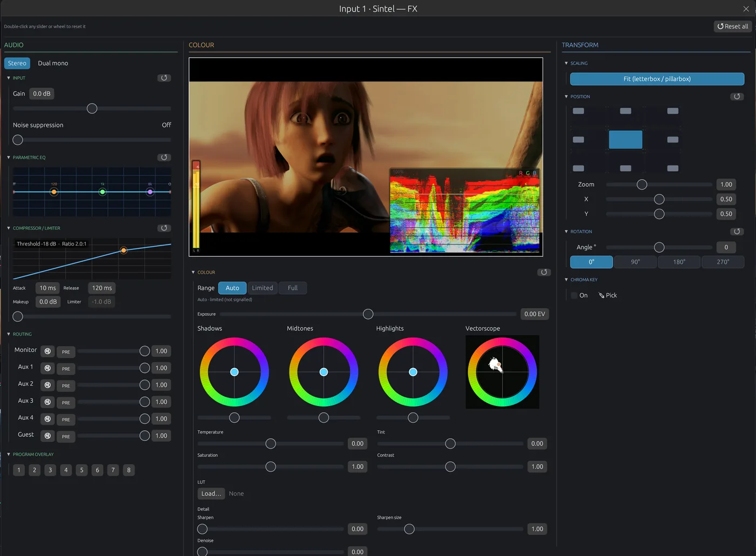Toggle program overlay 1

point(19,470)
